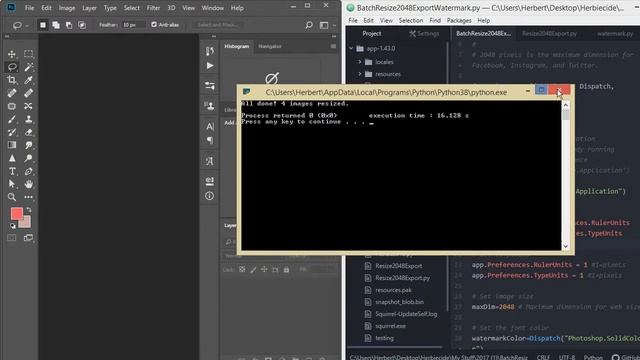Screen dimensions: 640x360
Task: Open the Atom Selection menu
Action: (411, 20)
